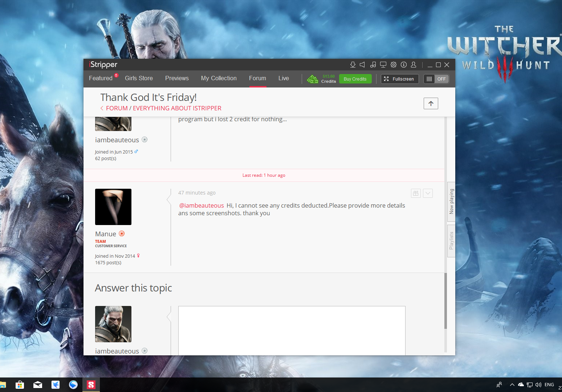Screen dimensions: 562x392
Task: Click the Answer this topic heading
Action: [134, 288]
